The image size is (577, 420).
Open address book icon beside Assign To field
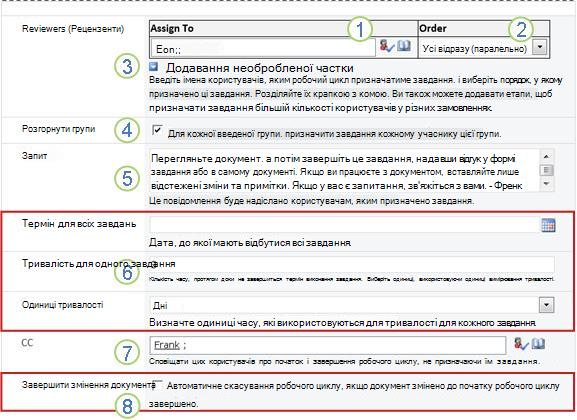pyautogui.click(x=404, y=46)
